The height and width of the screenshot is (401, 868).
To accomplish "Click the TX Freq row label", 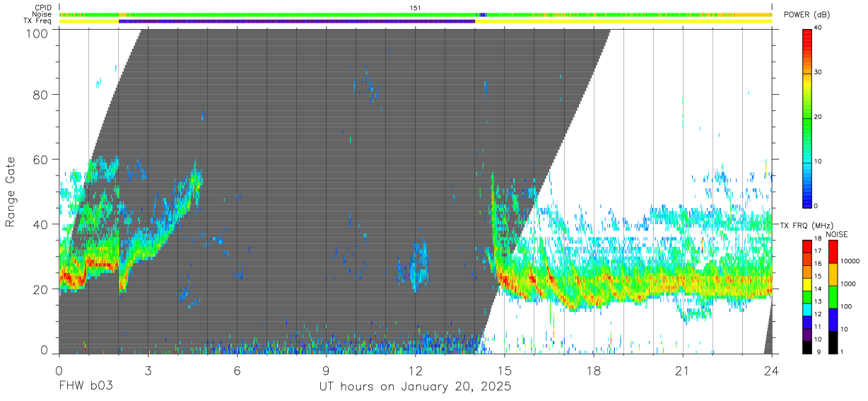I will point(37,21).
